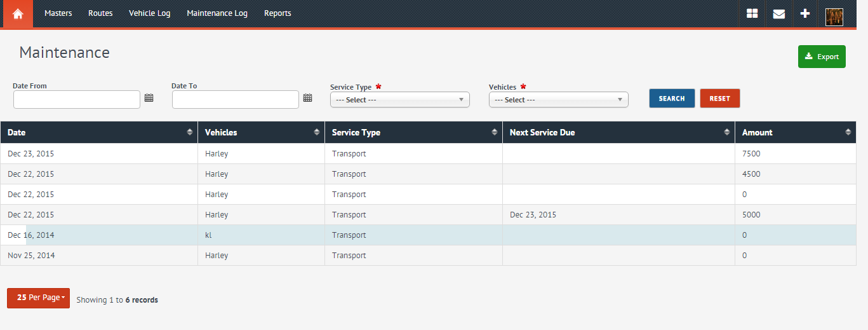
Task: Open the Date From calendar picker icon
Action: 149,98
